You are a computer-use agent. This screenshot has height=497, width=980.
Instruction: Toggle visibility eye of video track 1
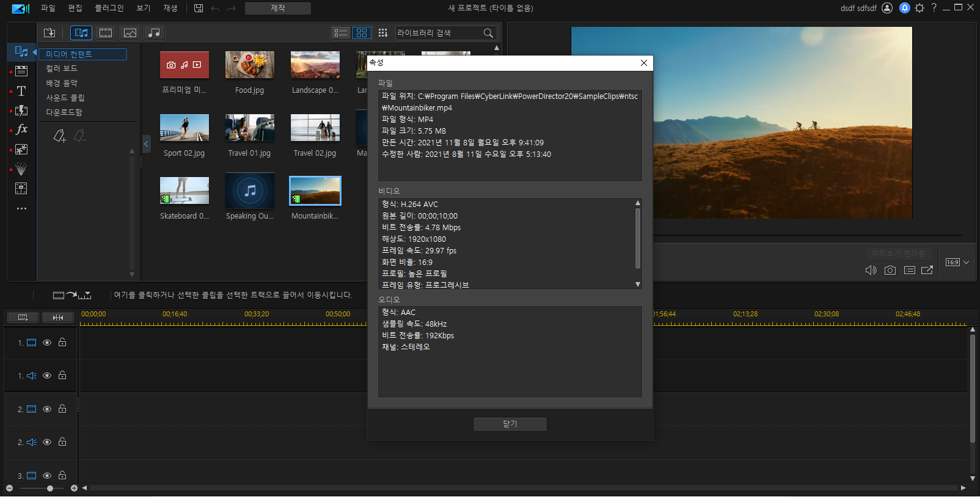pyautogui.click(x=47, y=343)
